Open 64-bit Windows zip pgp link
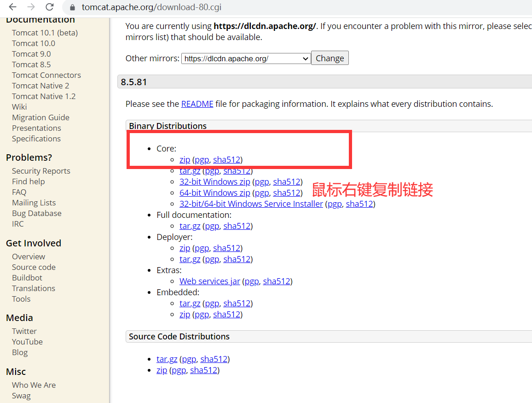The image size is (532, 403). pyautogui.click(x=262, y=193)
